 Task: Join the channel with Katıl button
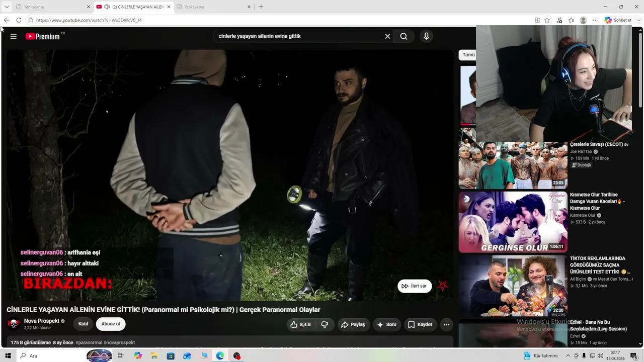pyautogui.click(x=83, y=324)
